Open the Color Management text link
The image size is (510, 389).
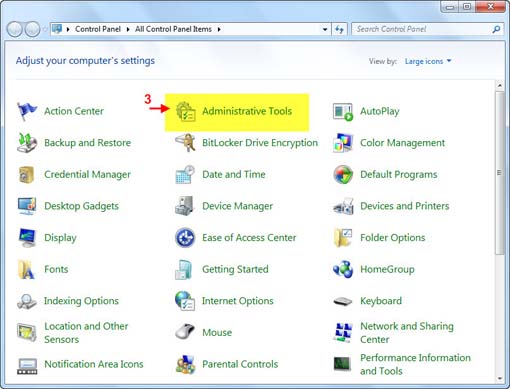(402, 143)
